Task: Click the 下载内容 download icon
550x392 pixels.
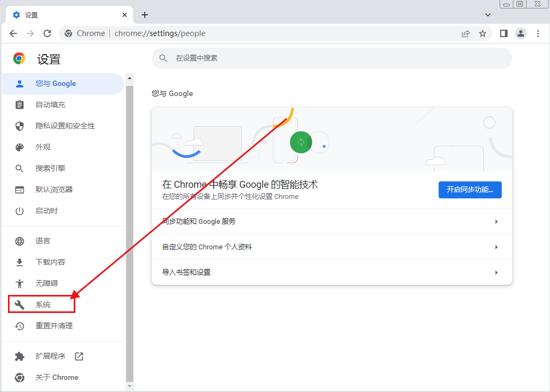Action: 20,262
